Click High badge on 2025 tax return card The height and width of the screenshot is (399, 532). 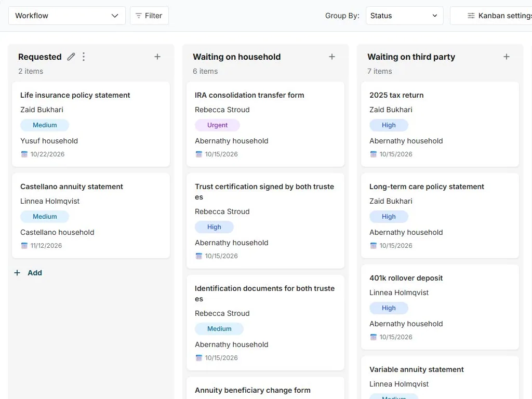(389, 125)
